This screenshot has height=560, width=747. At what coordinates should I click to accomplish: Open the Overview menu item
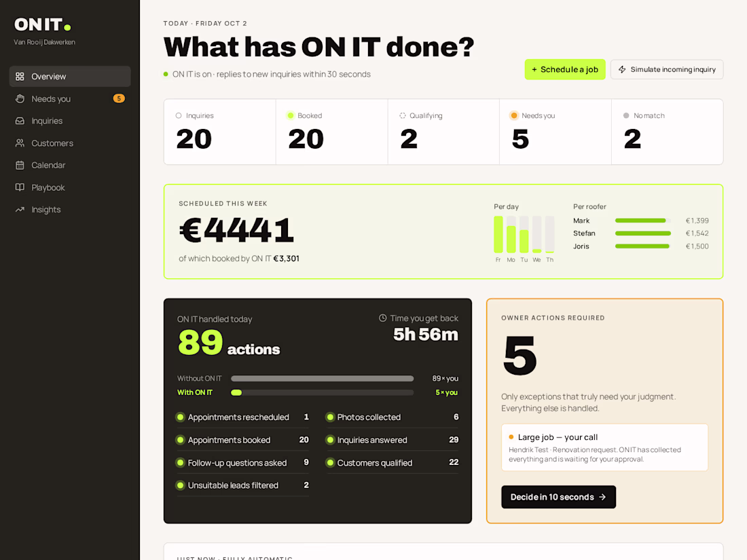[70, 77]
